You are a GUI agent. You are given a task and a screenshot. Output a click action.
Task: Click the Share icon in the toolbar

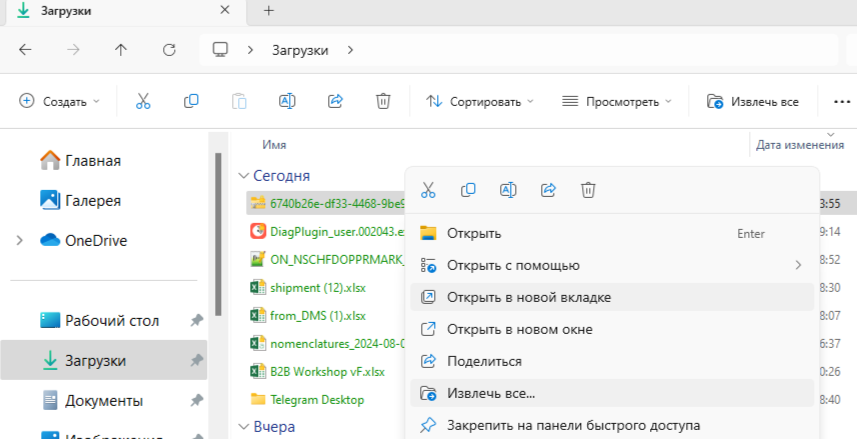coord(335,101)
